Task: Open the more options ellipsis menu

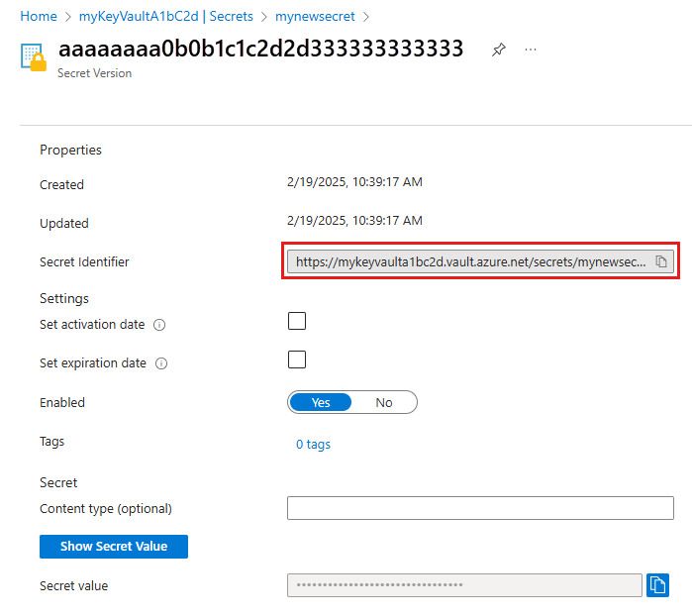Action: 531,50
